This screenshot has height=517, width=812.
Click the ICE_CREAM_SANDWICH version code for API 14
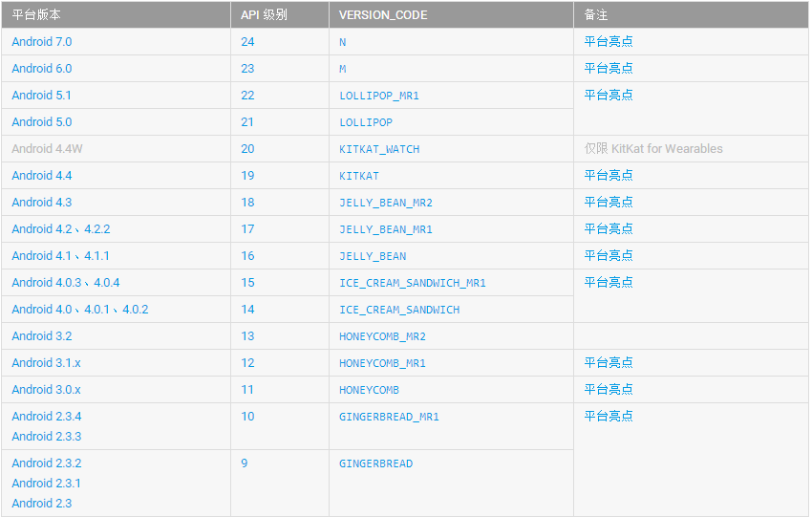[x=399, y=310]
